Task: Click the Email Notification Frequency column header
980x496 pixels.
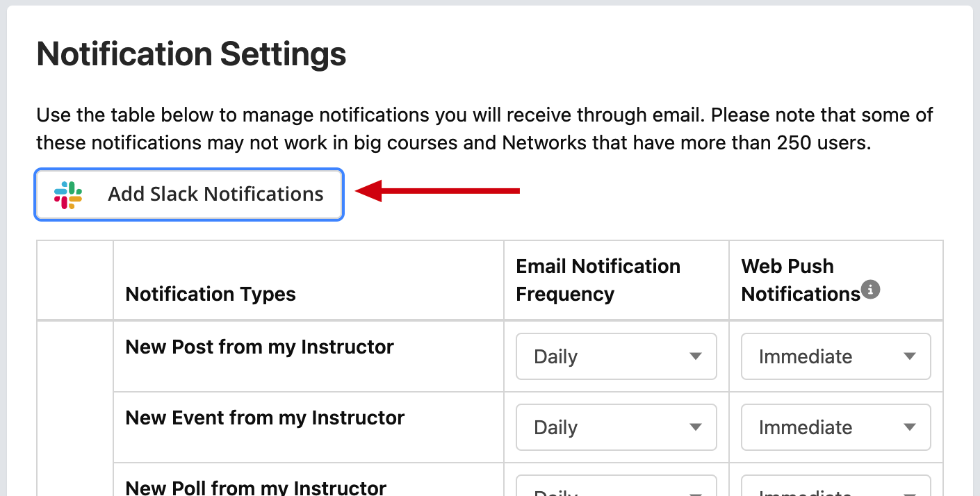Action: pos(598,280)
